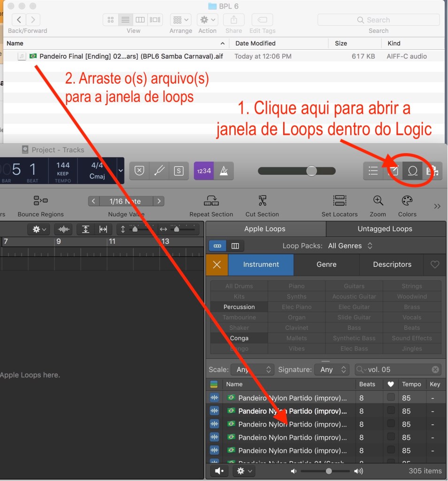This screenshot has width=448, height=481.
Task: Open the Note Pads button
Action: (393, 171)
